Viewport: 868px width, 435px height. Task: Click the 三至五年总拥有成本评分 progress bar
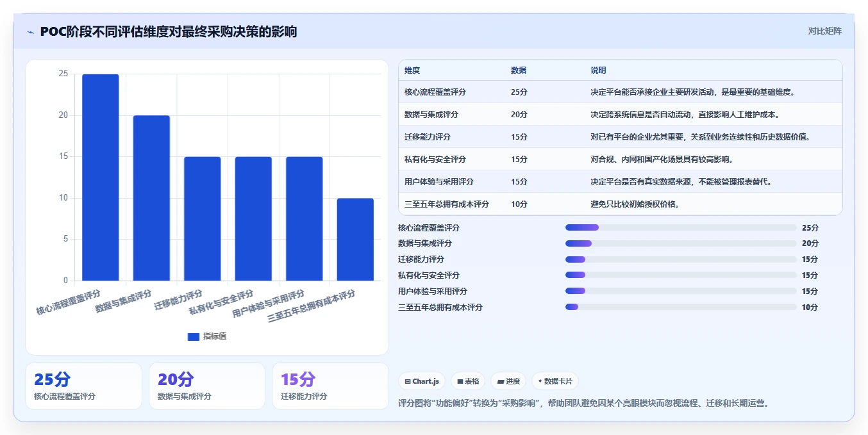pyautogui.click(x=681, y=308)
